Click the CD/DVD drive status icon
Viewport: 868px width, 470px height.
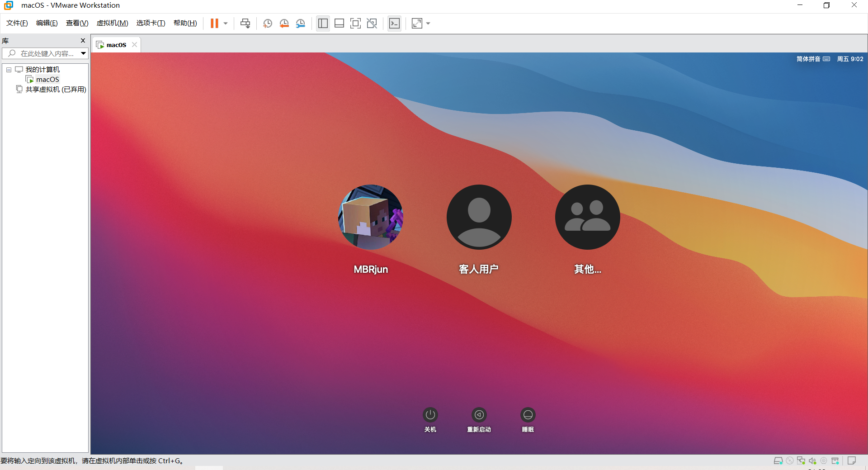click(790, 461)
